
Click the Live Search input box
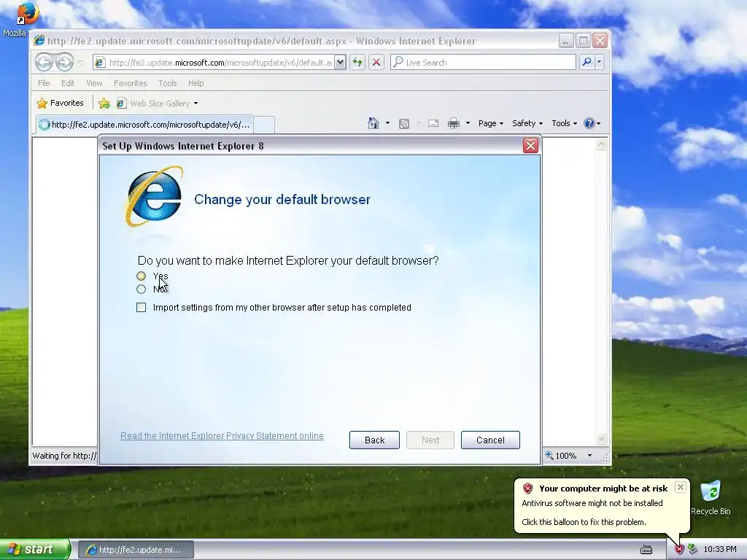tap(483, 63)
